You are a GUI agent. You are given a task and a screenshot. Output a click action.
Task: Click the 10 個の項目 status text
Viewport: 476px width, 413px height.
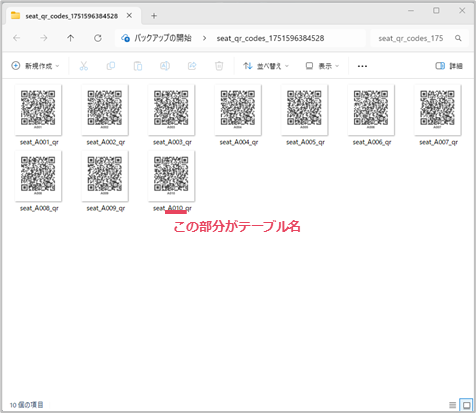(x=27, y=405)
